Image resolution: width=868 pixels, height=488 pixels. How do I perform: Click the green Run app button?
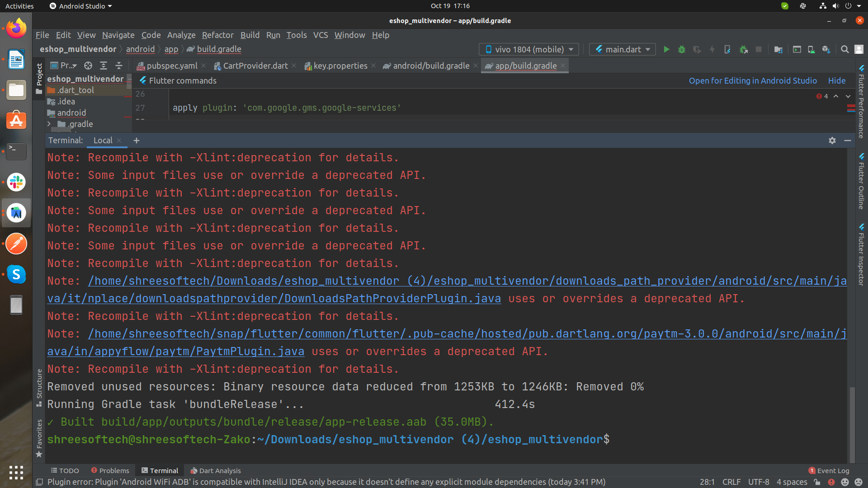(x=666, y=49)
